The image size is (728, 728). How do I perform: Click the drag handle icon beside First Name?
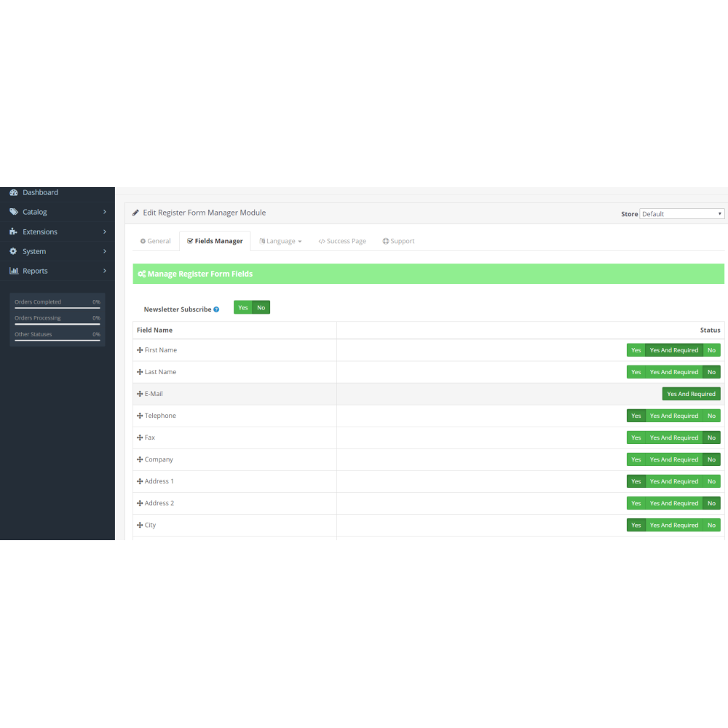pos(139,350)
